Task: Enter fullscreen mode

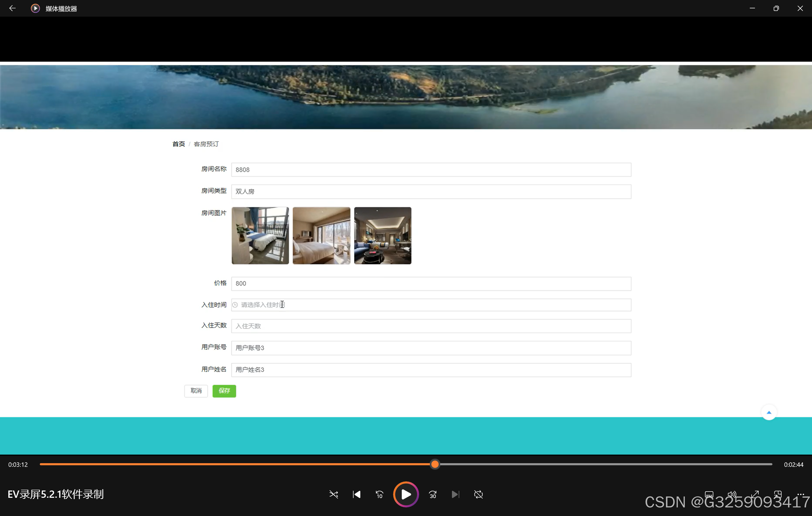Action: [755, 494]
